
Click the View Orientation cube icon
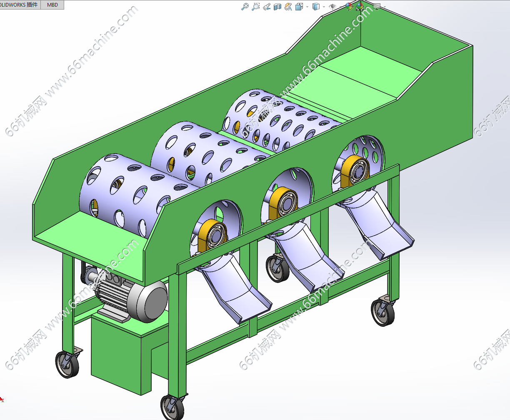pos(299,6)
